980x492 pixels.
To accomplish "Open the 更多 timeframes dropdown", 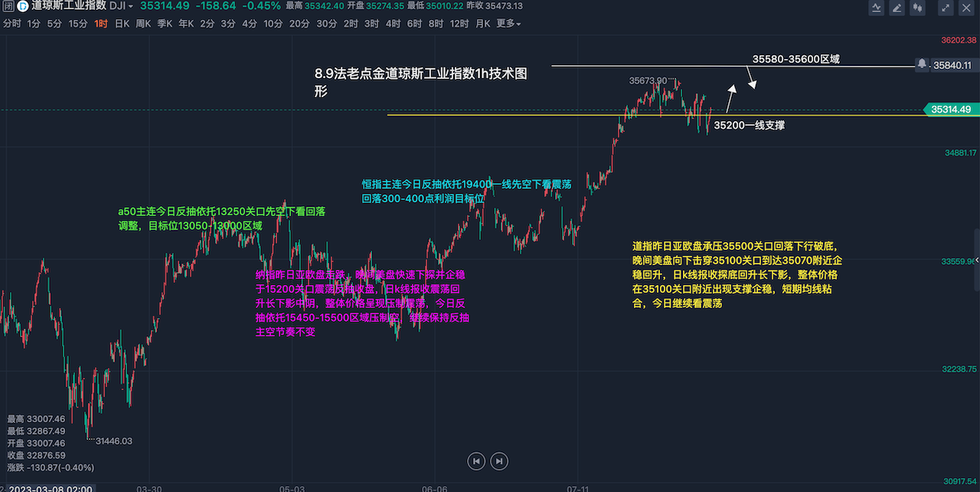I will (x=508, y=24).
